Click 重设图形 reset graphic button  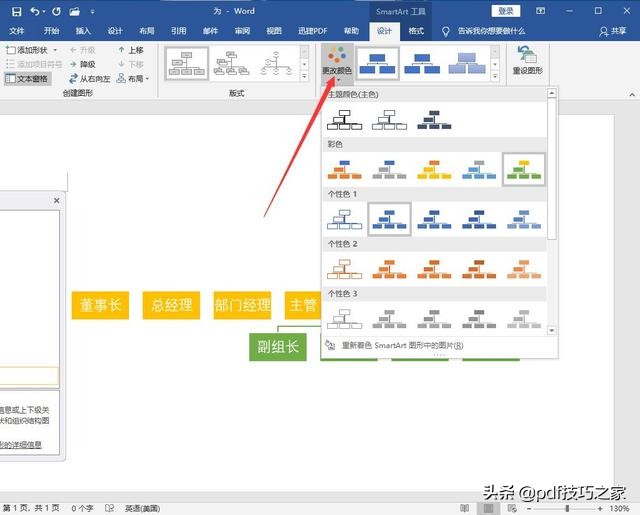pyautogui.click(x=528, y=61)
